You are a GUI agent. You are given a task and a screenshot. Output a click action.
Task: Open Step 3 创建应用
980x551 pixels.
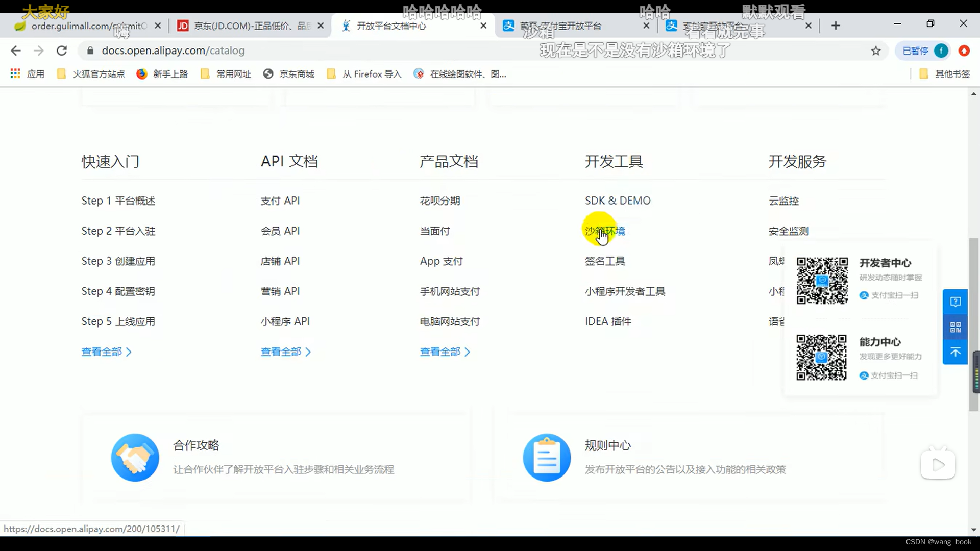tap(118, 261)
